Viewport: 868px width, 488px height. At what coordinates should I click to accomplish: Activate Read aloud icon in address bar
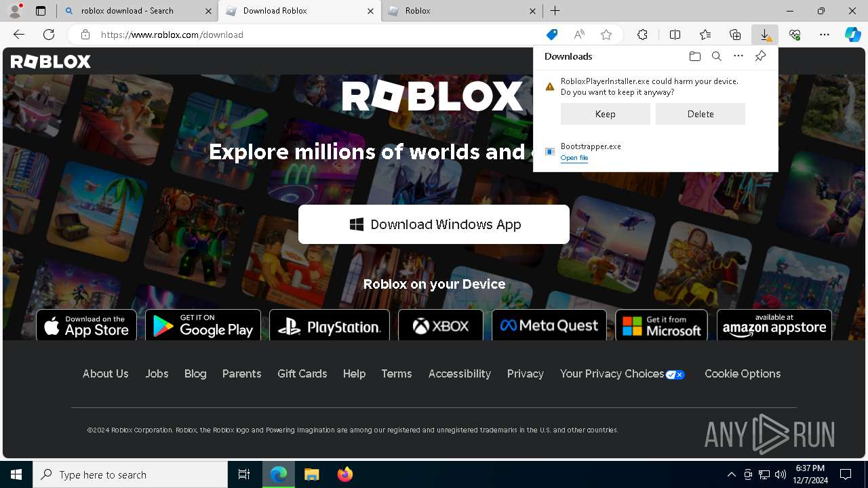[579, 35]
